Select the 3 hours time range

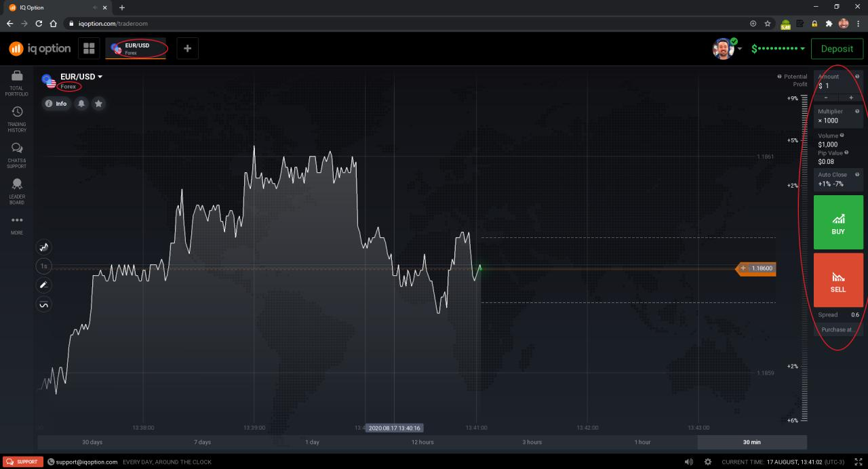(532, 442)
